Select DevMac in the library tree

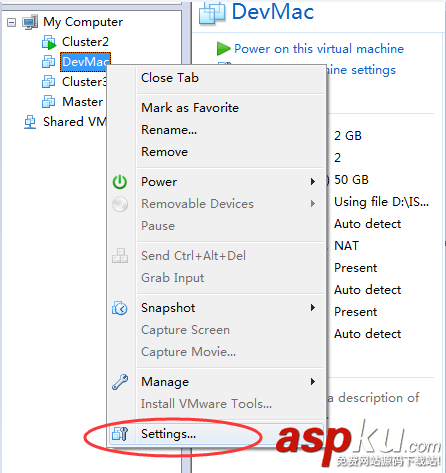click(x=85, y=62)
